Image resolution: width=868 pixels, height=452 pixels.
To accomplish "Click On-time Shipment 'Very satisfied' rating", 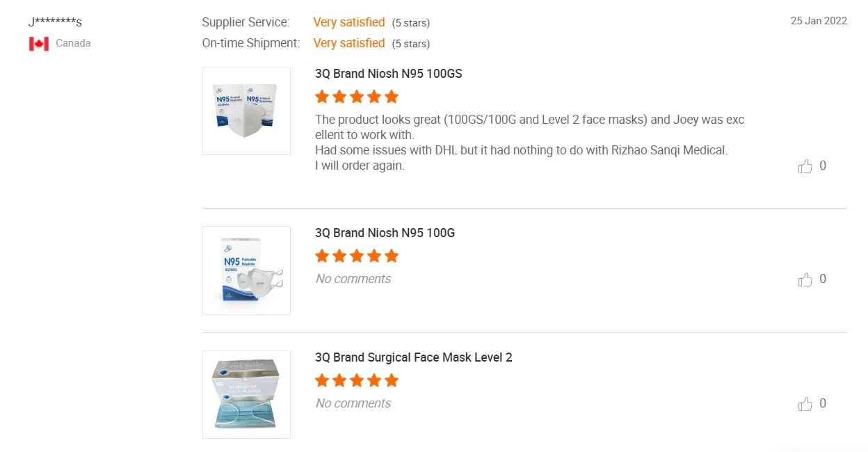I will 348,43.
